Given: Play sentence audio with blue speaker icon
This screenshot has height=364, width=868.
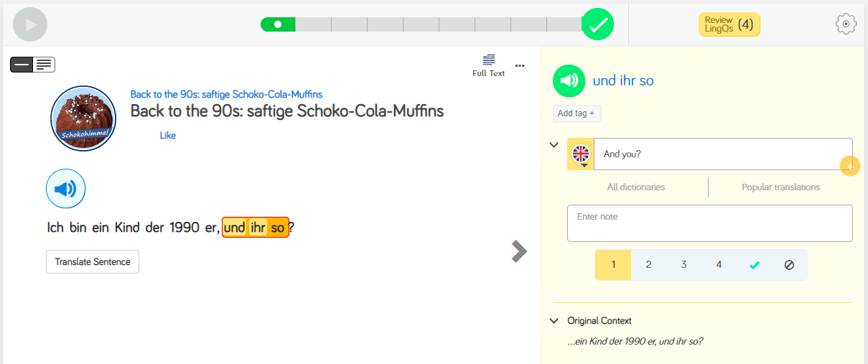Looking at the screenshot, I should pyautogui.click(x=66, y=189).
